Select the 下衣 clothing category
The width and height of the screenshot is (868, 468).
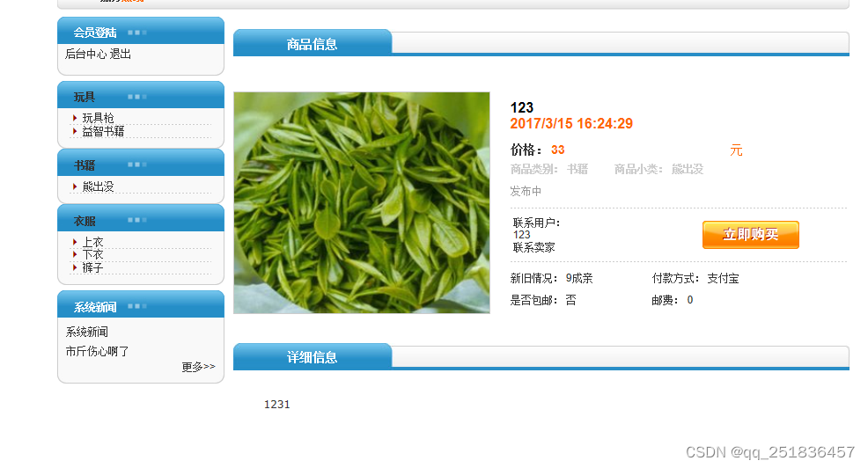click(93, 254)
